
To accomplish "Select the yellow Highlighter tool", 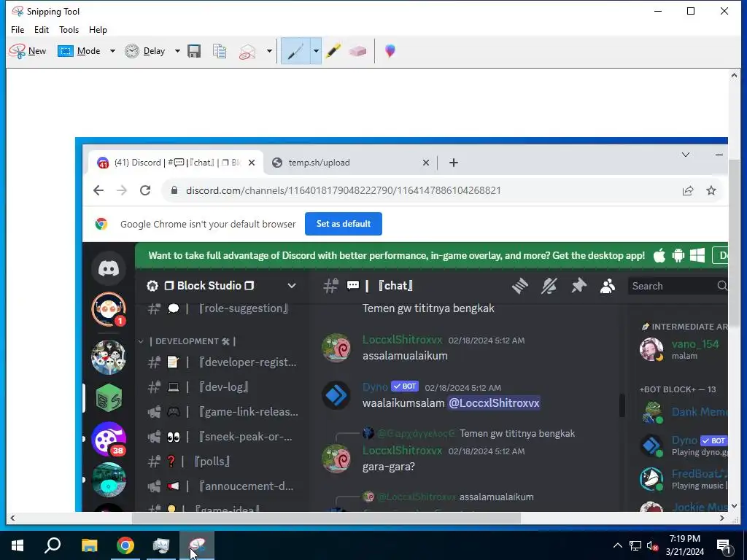I will [x=333, y=51].
